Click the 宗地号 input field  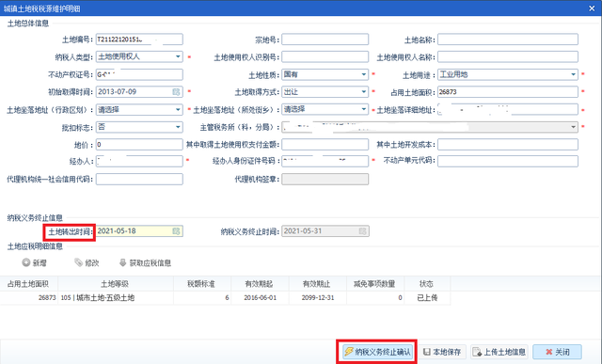pyautogui.click(x=325, y=40)
